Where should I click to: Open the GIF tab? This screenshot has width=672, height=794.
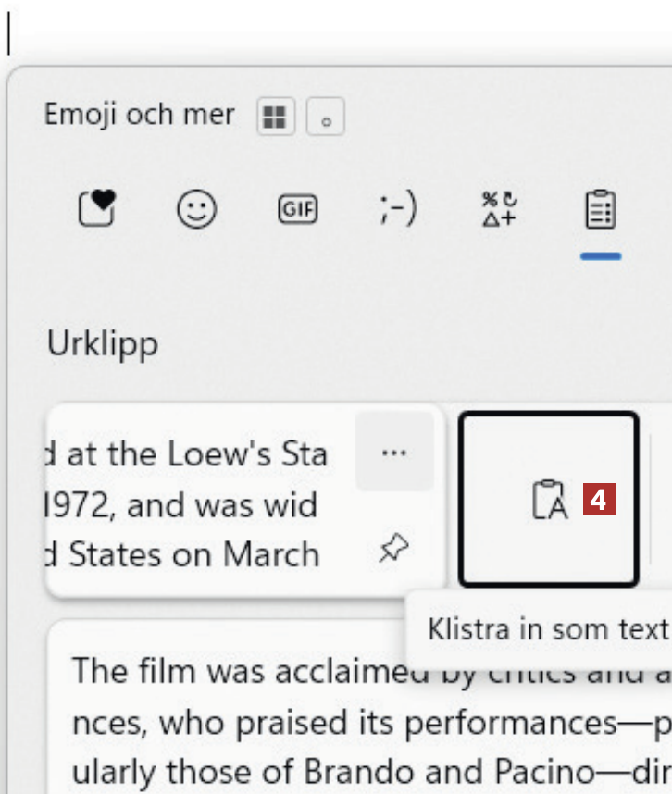(x=297, y=209)
